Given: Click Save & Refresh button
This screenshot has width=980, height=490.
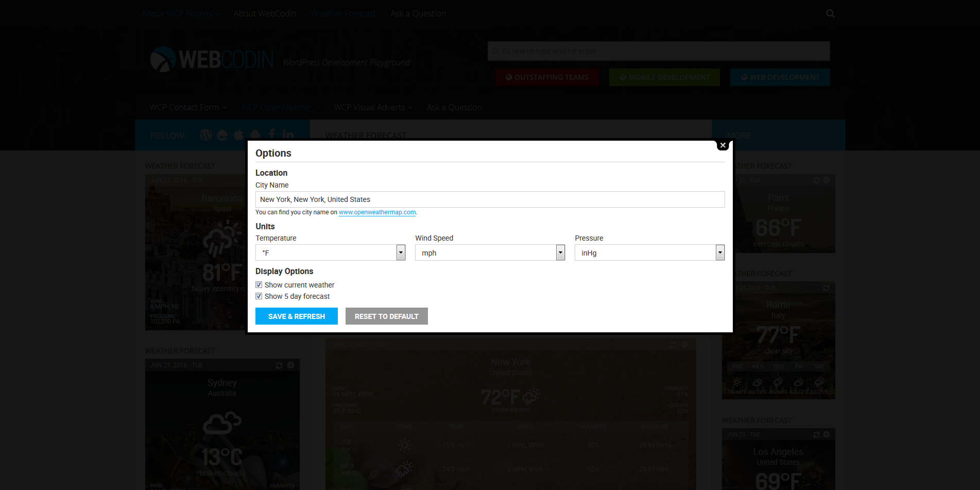Looking at the screenshot, I should [297, 316].
